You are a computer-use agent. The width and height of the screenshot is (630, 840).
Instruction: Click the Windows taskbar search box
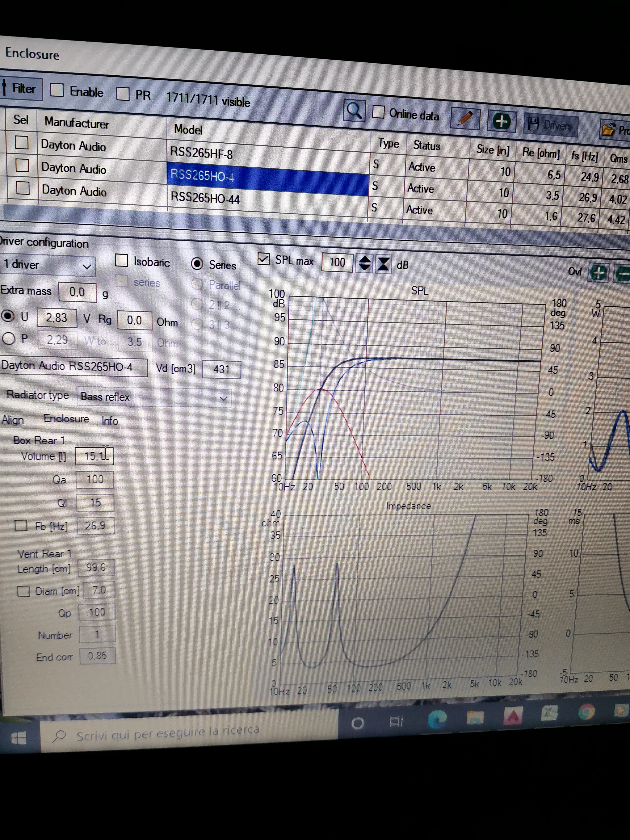pyautogui.click(x=189, y=731)
